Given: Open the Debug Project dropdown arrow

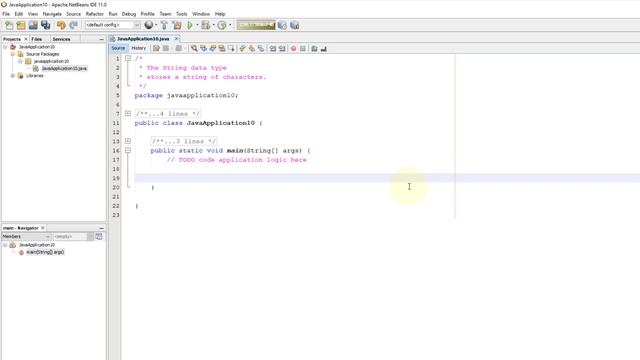Looking at the screenshot, I should [x=213, y=25].
